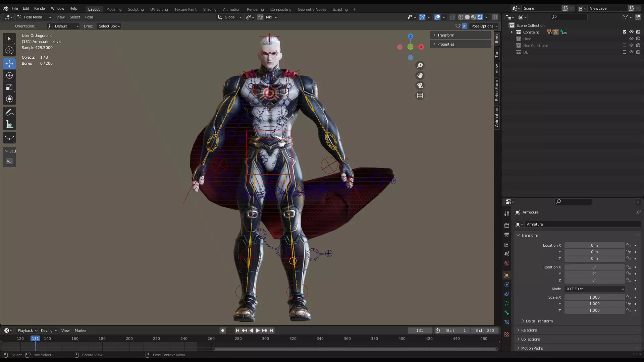
Task: Toggle auto keying record button
Action: point(223,330)
